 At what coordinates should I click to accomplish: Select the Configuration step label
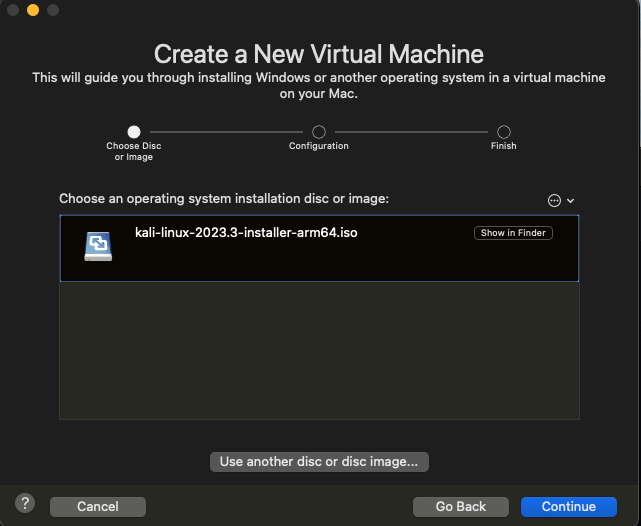(x=319, y=146)
